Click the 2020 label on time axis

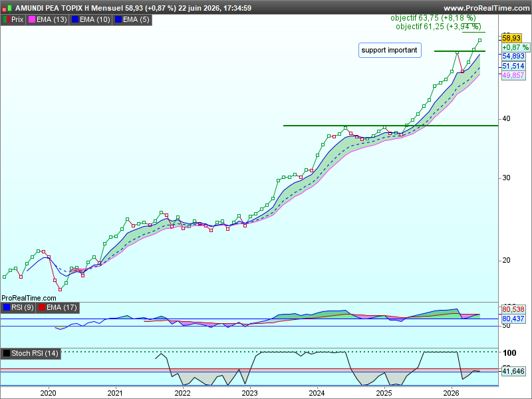click(48, 393)
